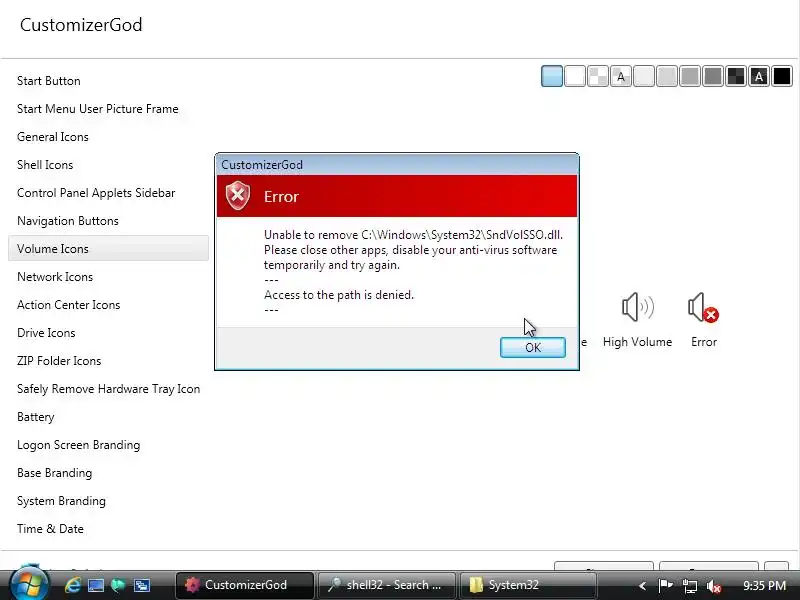This screenshot has height=600, width=800.
Task: Pick the dark swatch with letter A
Action: point(759,77)
